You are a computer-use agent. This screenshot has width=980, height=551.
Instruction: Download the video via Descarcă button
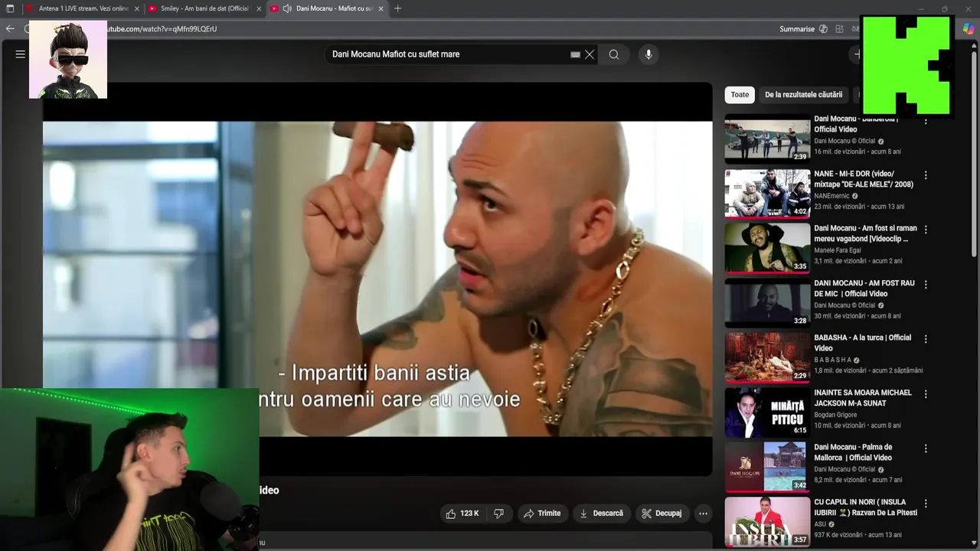[x=601, y=514]
